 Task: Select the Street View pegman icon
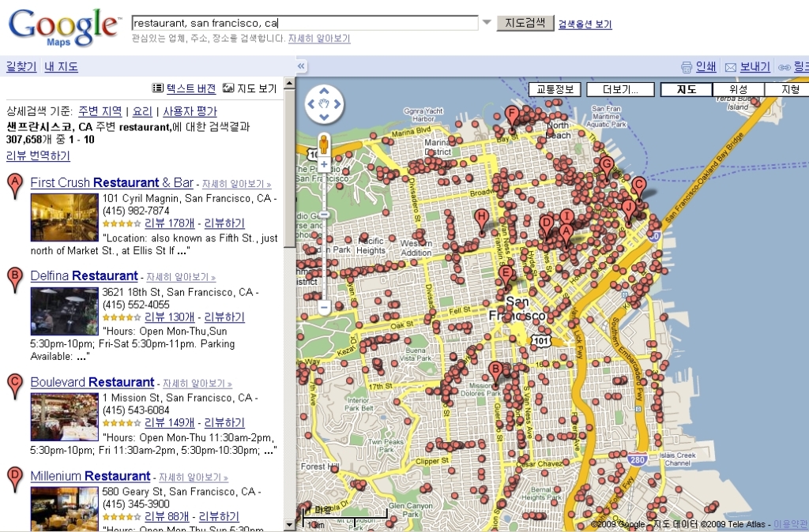324,144
